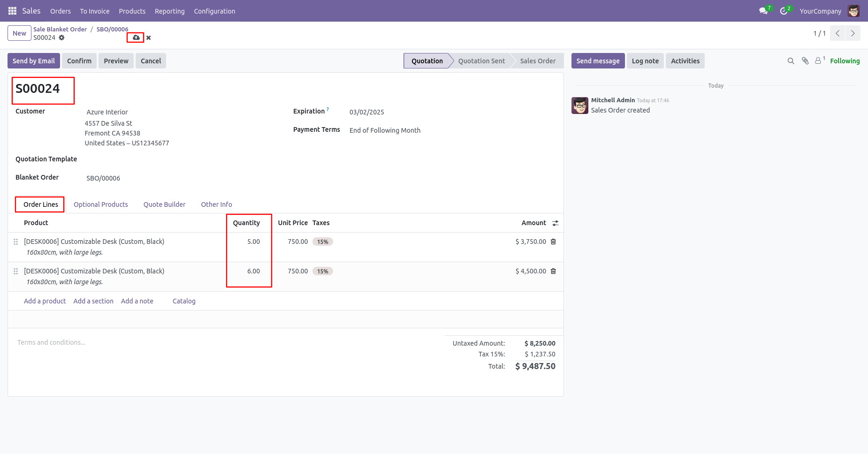
Task: Click Add a note link
Action: (137, 301)
